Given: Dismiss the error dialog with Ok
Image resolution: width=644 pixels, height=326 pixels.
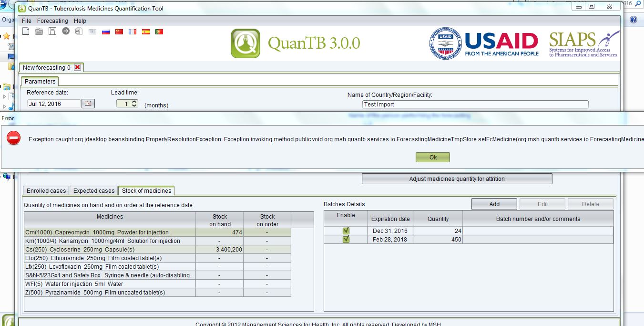Looking at the screenshot, I should tap(433, 157).
